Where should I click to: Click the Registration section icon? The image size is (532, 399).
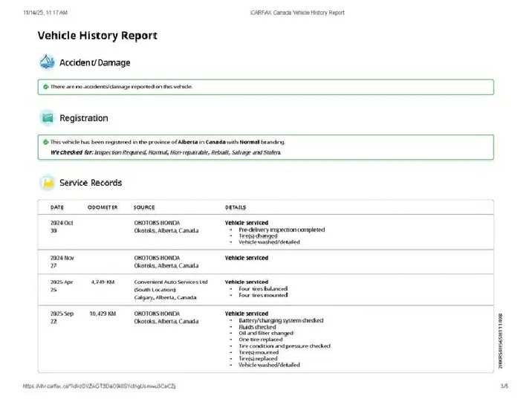point(48,117)
